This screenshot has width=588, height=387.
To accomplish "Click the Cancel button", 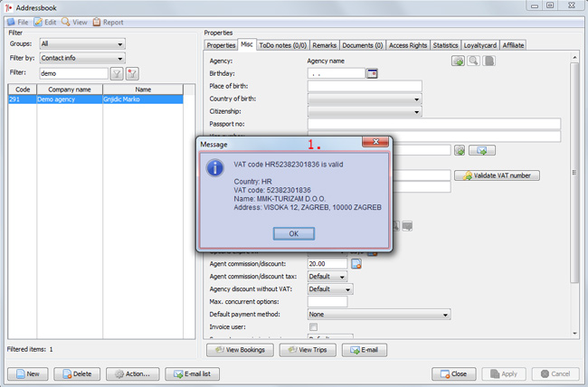I will [x=555, y=373].
